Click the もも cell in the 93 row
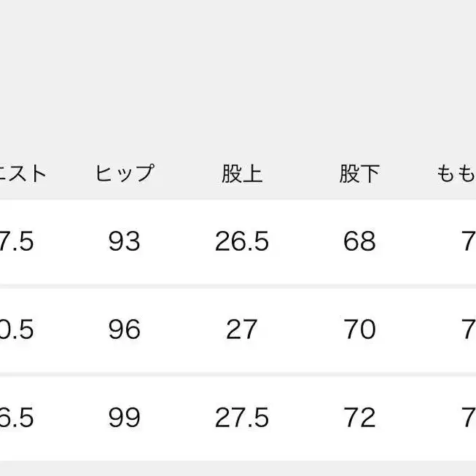 pos(468,241)
